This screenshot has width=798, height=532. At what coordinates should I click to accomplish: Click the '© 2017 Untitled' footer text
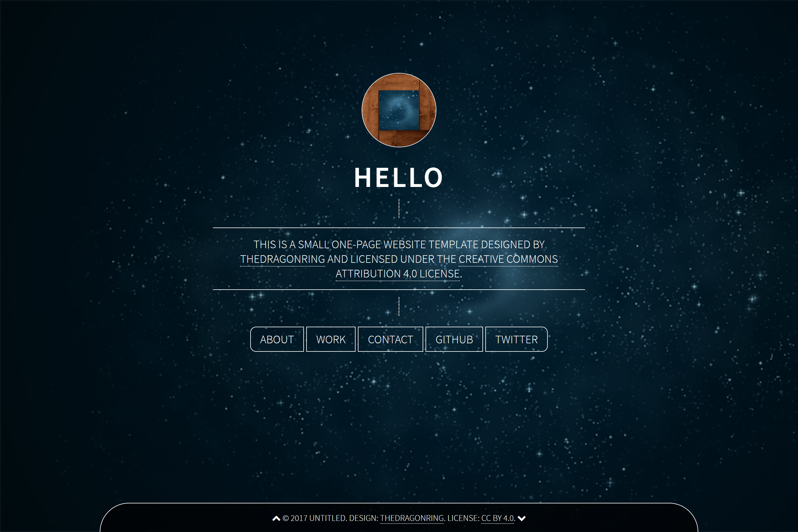click(x=314, y=518)
